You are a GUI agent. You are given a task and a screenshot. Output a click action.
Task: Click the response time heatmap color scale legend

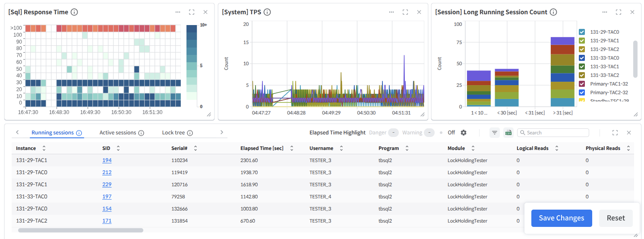(x=192, y=66)
